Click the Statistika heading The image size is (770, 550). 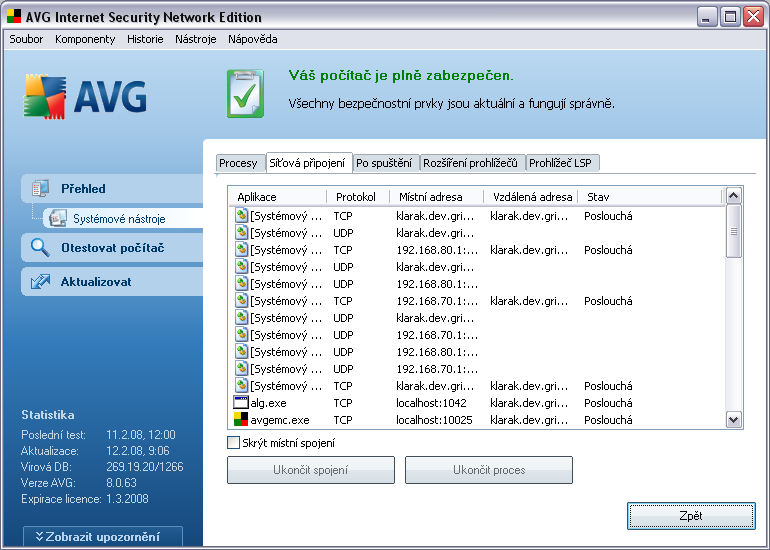[48, 415]
